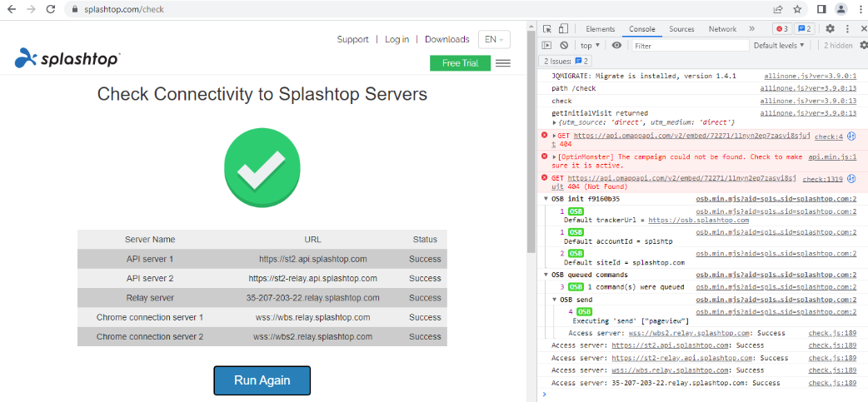Open the DevTools three-dot customize menu

[847, 29]
